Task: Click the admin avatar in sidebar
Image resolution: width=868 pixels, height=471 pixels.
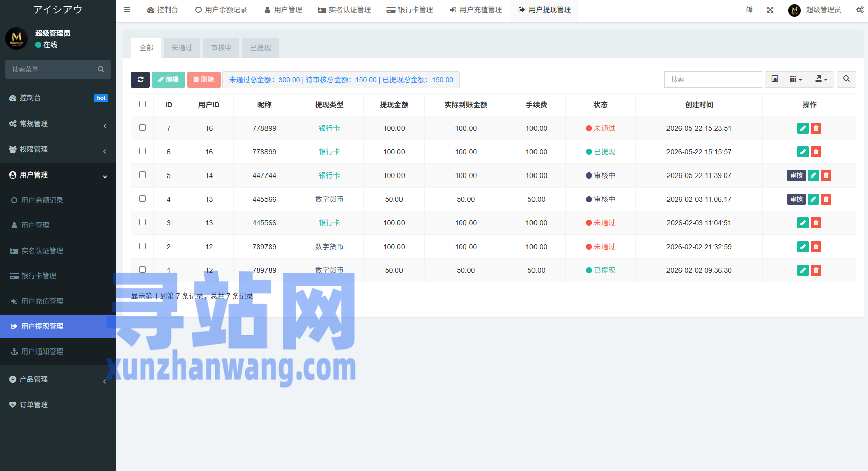Action: [17, 39]
